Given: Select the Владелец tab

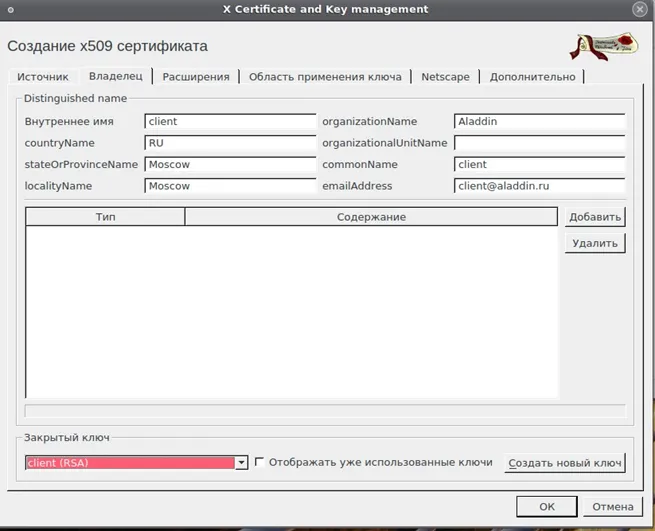Looking at the screenshot, I should point(116,76).
